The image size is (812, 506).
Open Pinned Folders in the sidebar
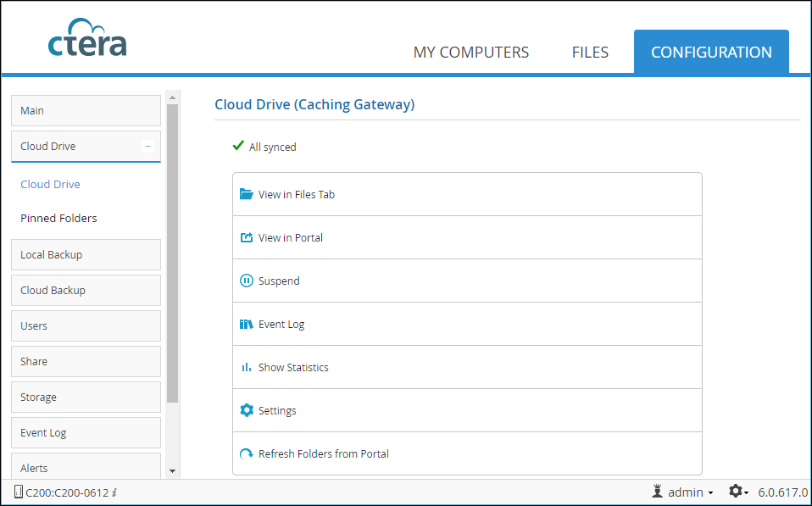pyautogui.click(x=58, y=219)
